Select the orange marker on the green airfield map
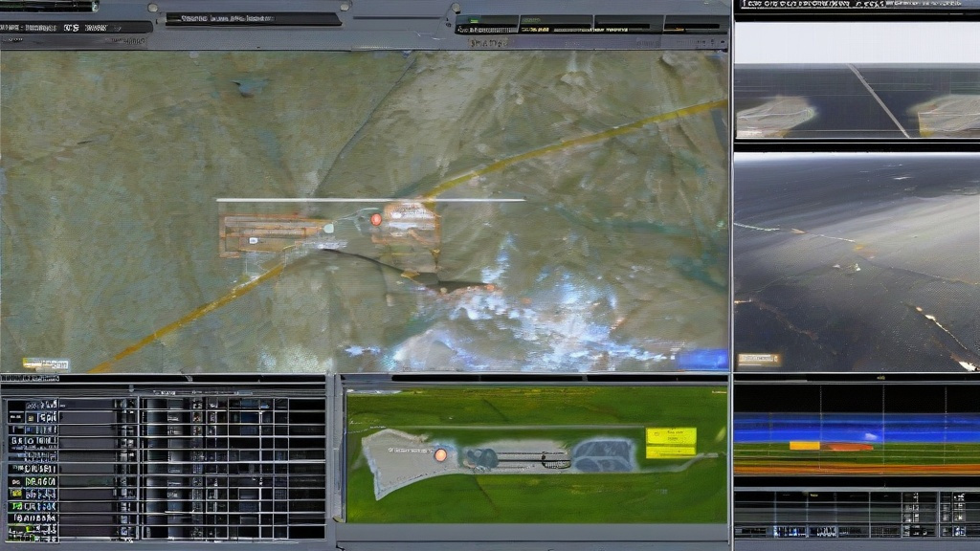This screenshot has height=551, width=980. click(x=440, y=454)
